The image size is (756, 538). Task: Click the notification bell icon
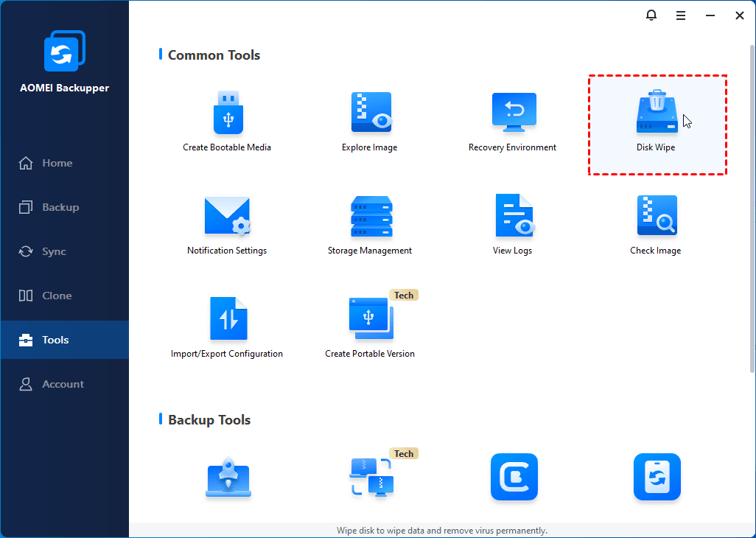pyautogui.click(x=651, y=15)
